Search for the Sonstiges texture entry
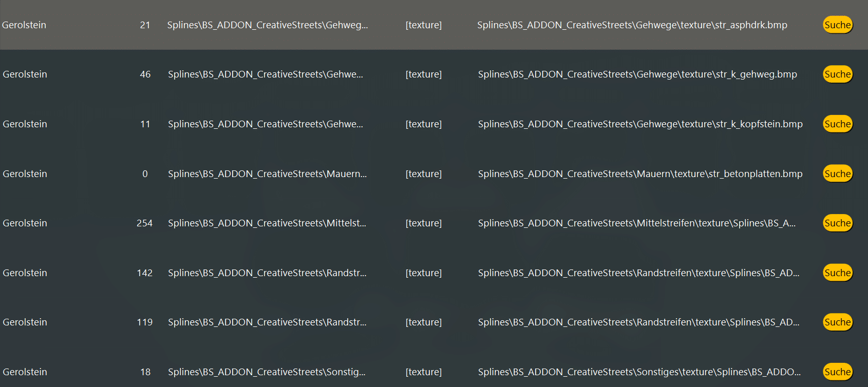 click(x=837, y=372)
